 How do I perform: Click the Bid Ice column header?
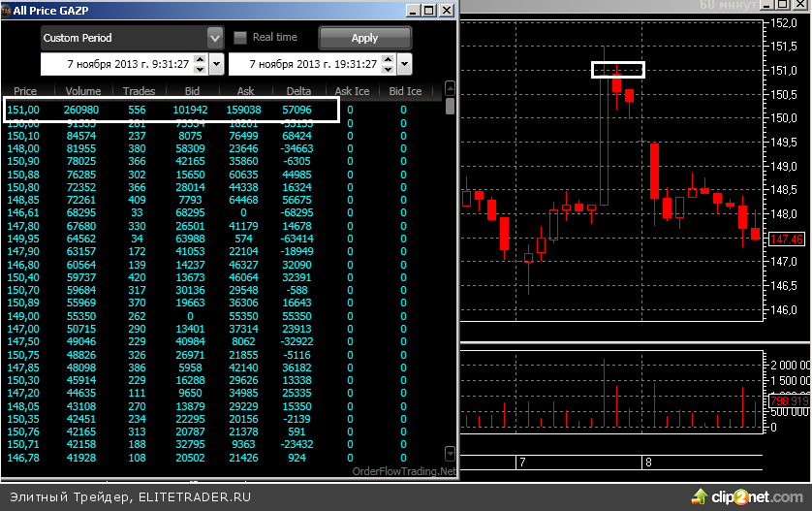click(405, 91)
